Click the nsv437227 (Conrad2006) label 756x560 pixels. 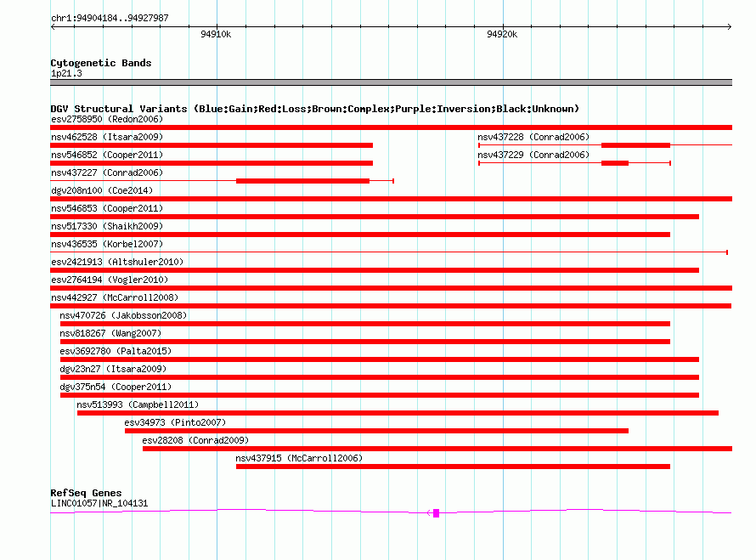pyautogui.click(x=107, y=173)
